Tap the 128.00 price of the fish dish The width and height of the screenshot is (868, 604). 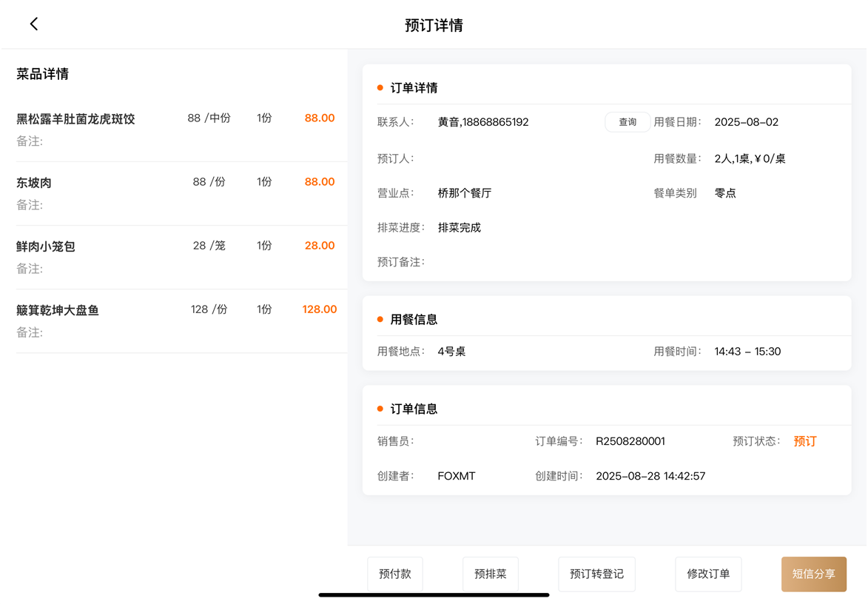tap(319, 309)
